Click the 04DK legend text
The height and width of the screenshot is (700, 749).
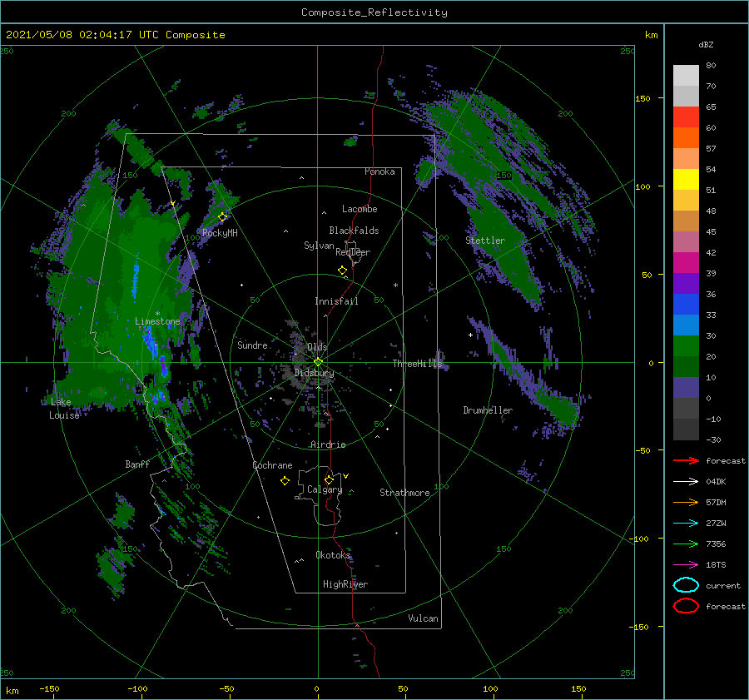pyautogui.click(x=716, y=482)
